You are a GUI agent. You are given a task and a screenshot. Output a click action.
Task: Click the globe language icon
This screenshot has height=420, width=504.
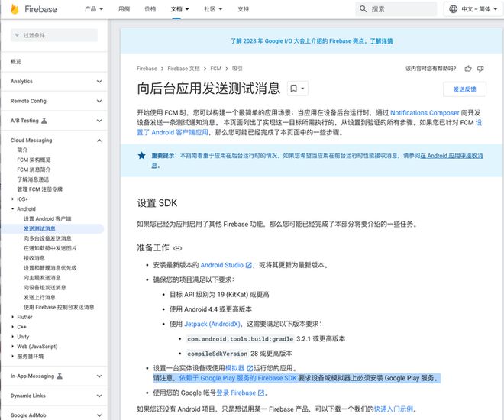point(453,9)
